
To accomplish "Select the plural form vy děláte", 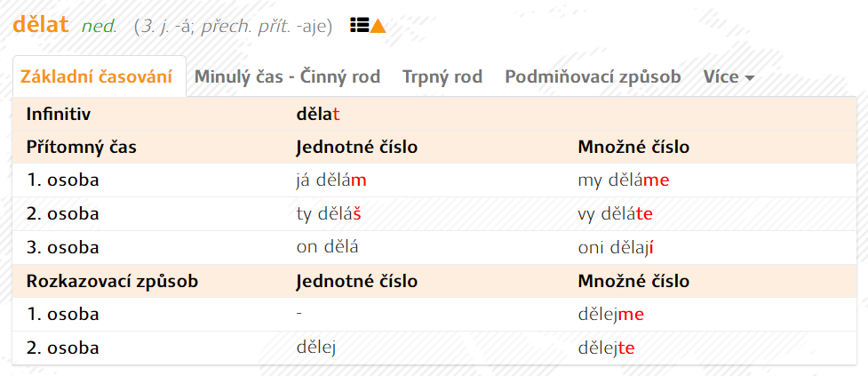I will [615, 213].
